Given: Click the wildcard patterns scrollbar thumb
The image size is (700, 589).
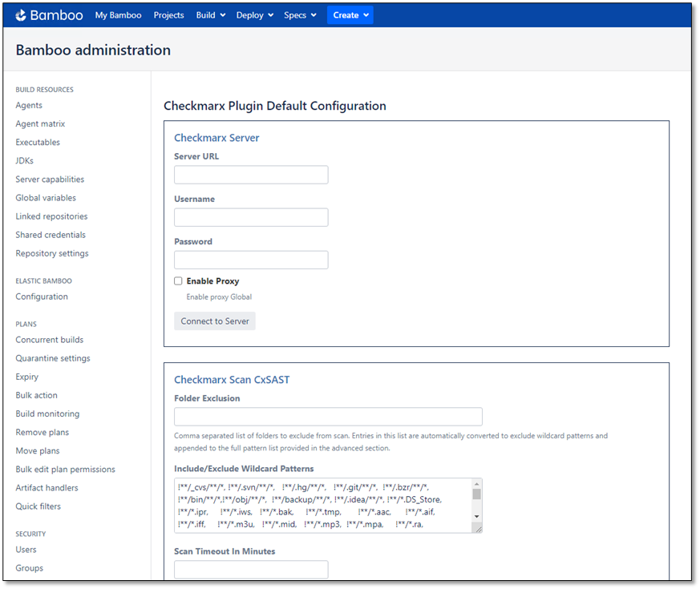Looking at the screenshot, I should (x=477, y=494).
